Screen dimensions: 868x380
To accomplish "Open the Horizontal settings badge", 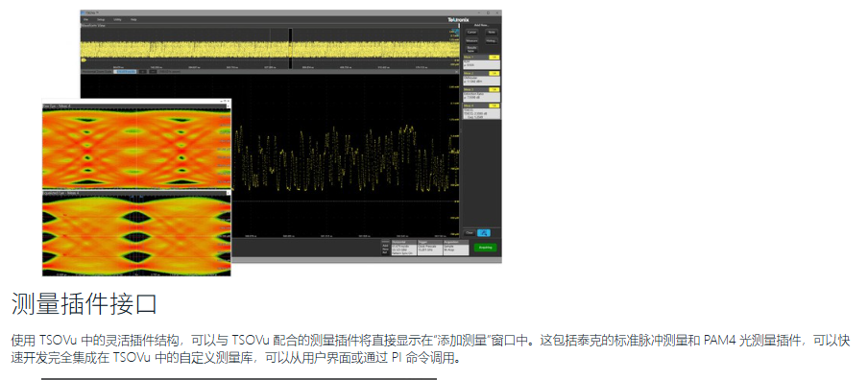I will coord(404,248).
